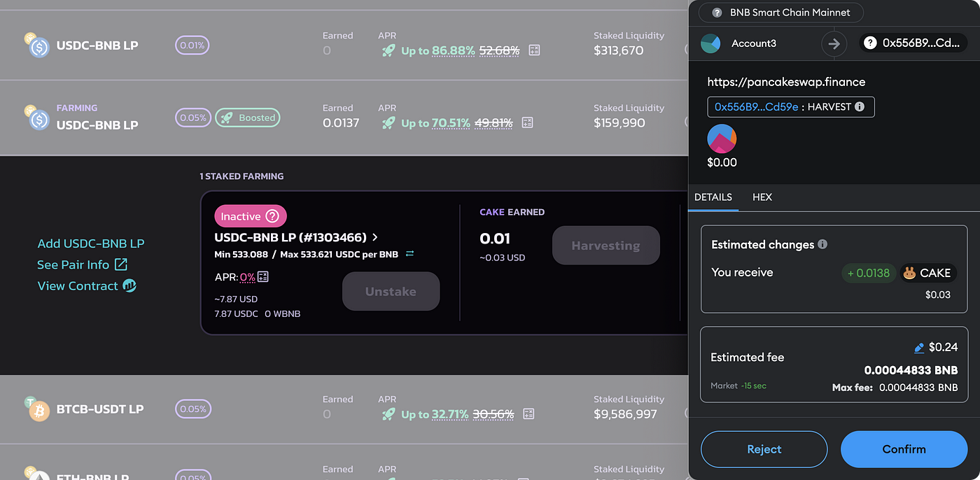Click the Boosted badge
Image resolution: width=980 pixels, height=480 pixels.
(248, 118)
